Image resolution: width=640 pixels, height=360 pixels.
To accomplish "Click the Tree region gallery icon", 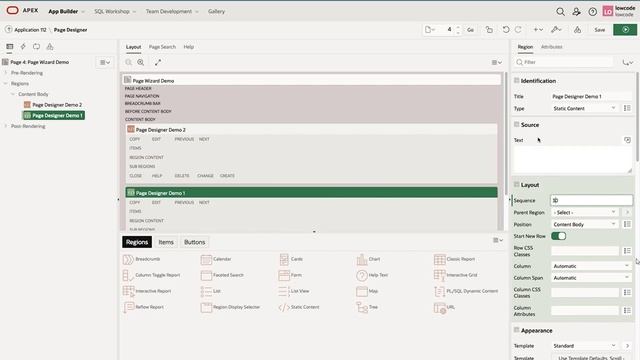I will [362, 307].
